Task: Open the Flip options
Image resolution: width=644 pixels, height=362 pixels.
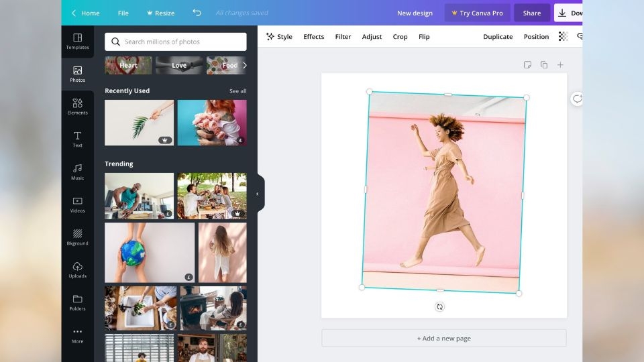Action: click(x=424, y=36)
